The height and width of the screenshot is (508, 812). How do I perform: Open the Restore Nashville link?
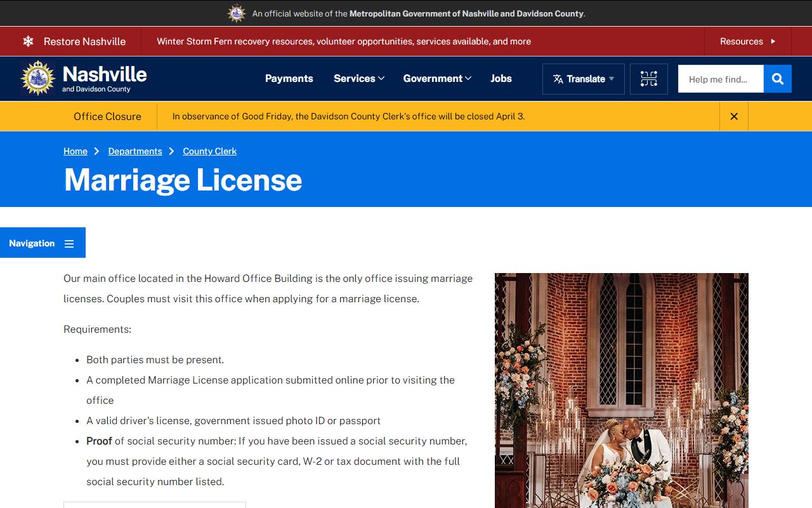click(84, 41)
